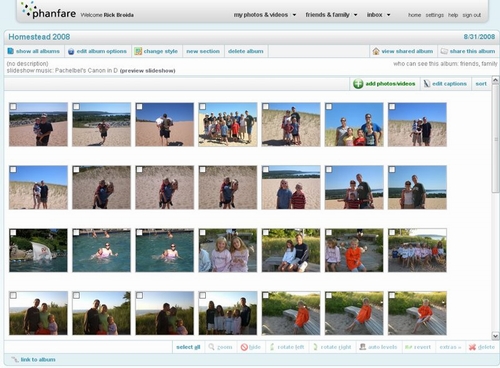Click the edit album options gear icon
This screenshot has height=368, width=500.
tap(71, 51)
